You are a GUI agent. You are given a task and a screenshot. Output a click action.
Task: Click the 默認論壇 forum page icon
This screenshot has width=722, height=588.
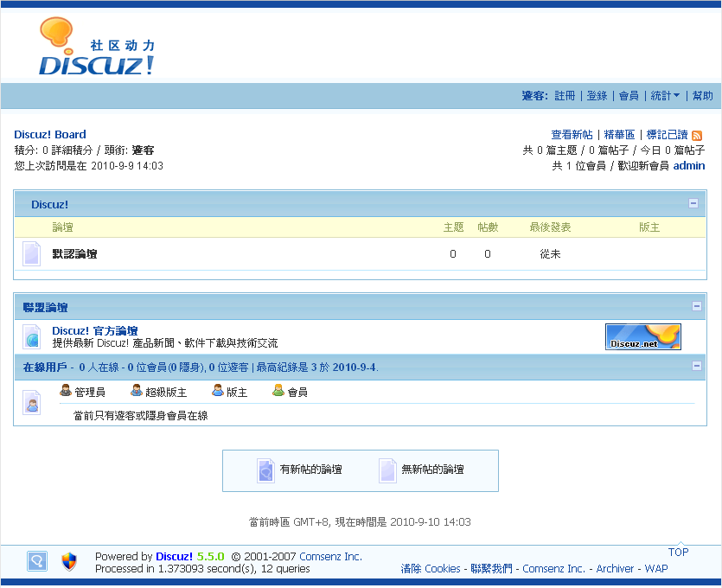tap(31, 253)
